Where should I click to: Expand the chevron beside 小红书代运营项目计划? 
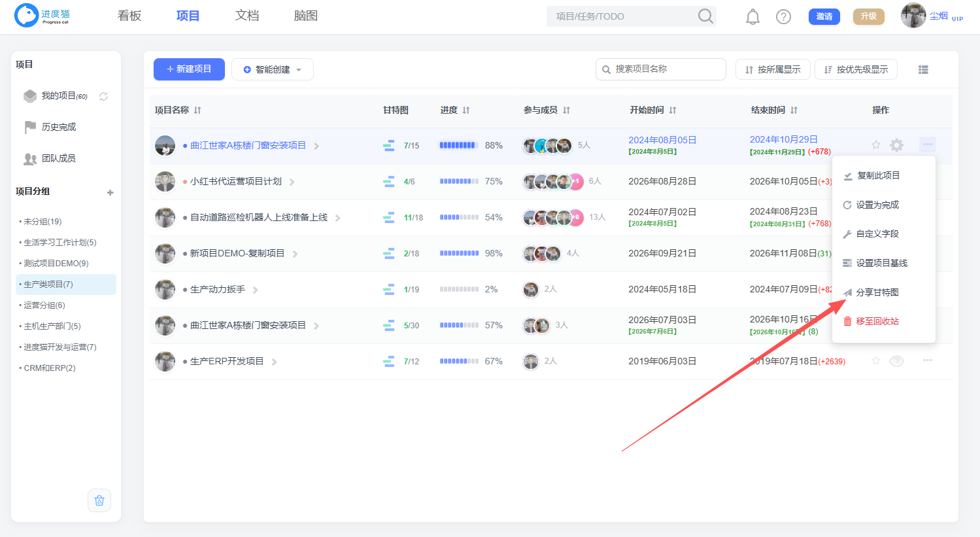point(292,182)
